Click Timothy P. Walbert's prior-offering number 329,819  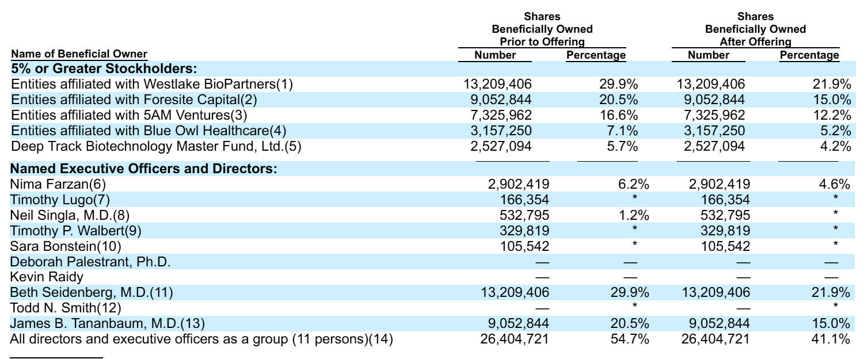coord(526,231)
